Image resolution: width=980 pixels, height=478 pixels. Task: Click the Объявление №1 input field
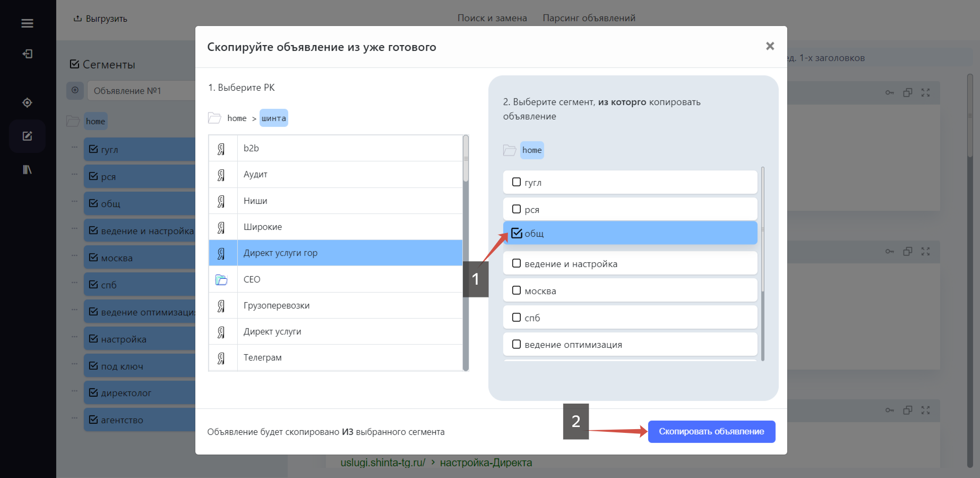point(141,91)
